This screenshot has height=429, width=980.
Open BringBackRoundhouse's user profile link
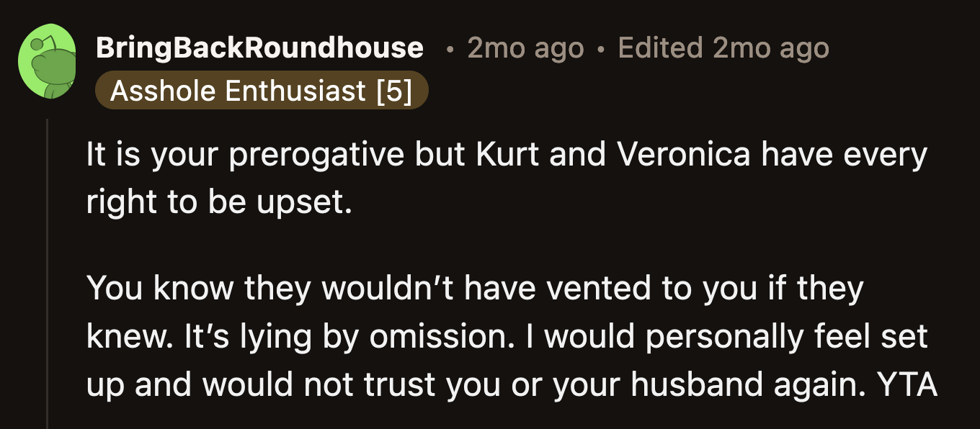(x=259, y=48)
